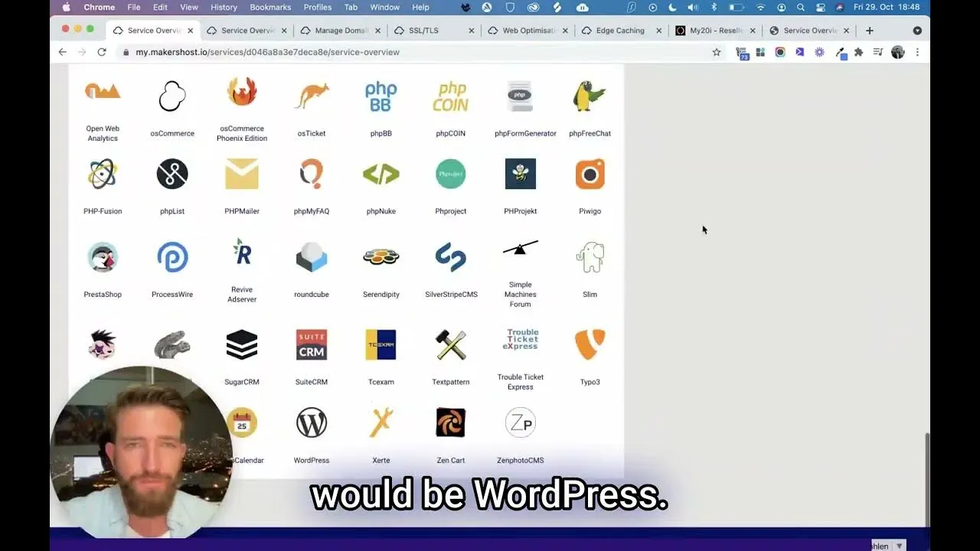This screenshot has height=551, width=980.
Task: Open the Edge Caching browser tab
Action: [x=619, y=31]
